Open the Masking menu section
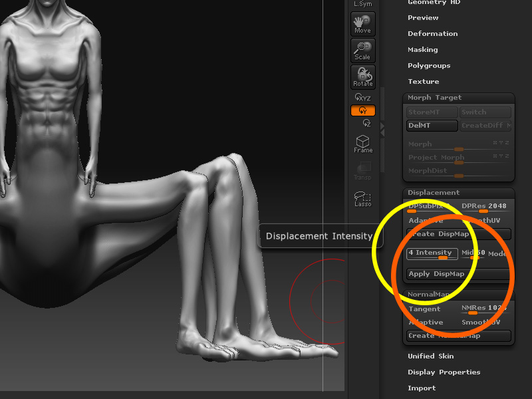Image resolution: width=532 pixels, height=399 pixels. point(422,49)
